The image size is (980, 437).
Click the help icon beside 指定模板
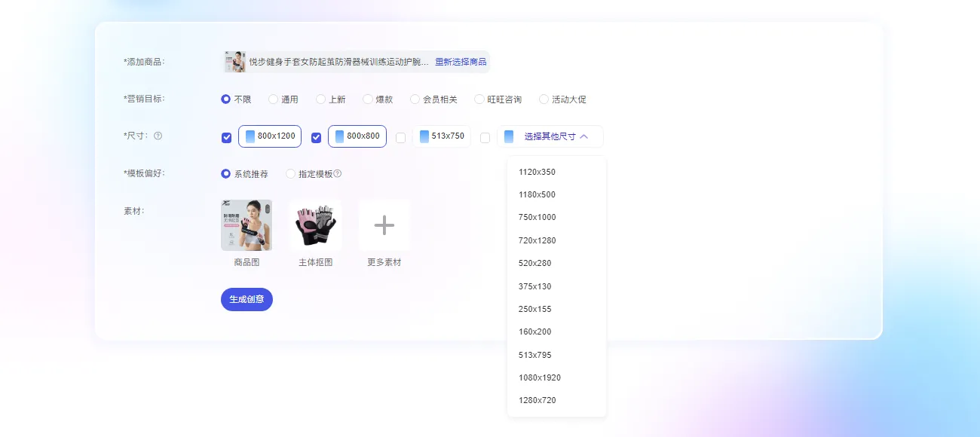point(338,174)
